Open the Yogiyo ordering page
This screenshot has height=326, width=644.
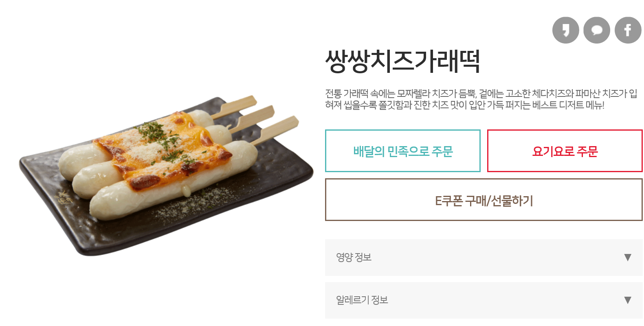coord(565,150)
